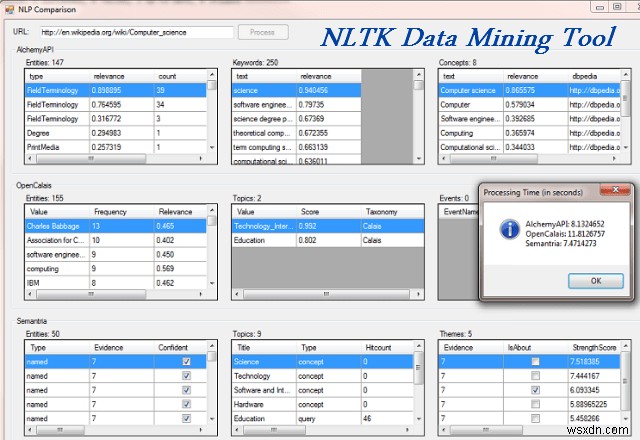Click the Process button

pos(263,32)
